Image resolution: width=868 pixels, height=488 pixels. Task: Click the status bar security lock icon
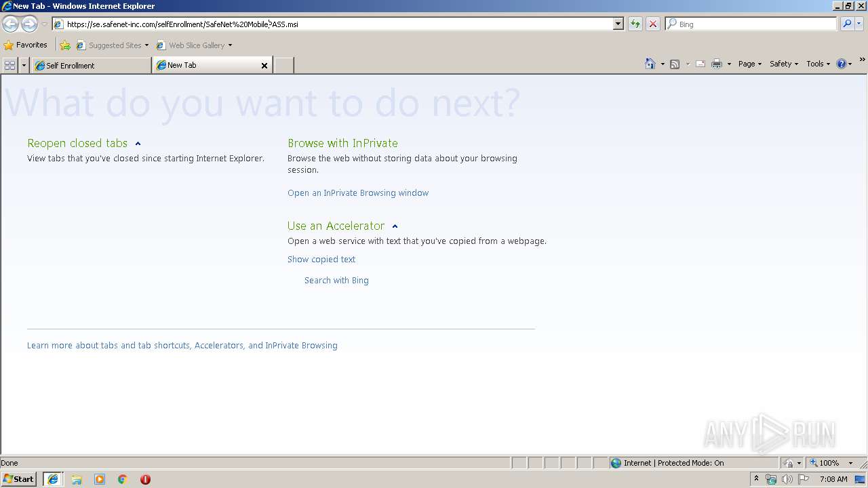(x=789, y=463)
